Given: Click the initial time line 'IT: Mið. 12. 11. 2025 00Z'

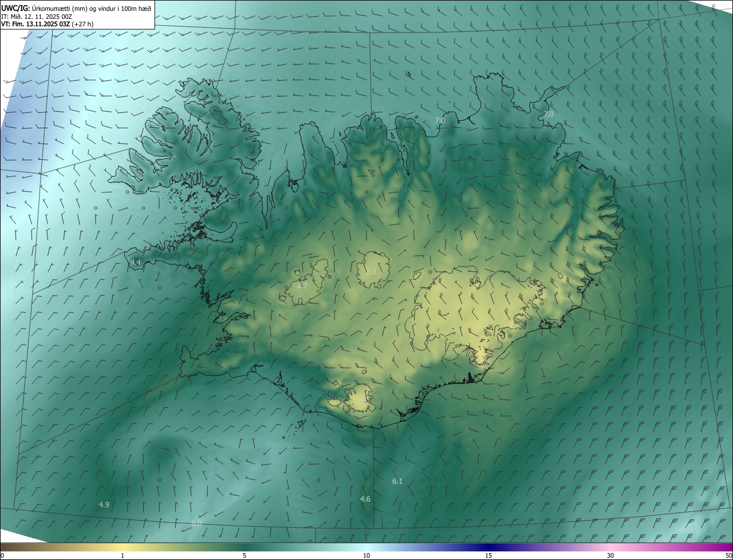Looking at the screenshot, I should click(x=37, y=16).
